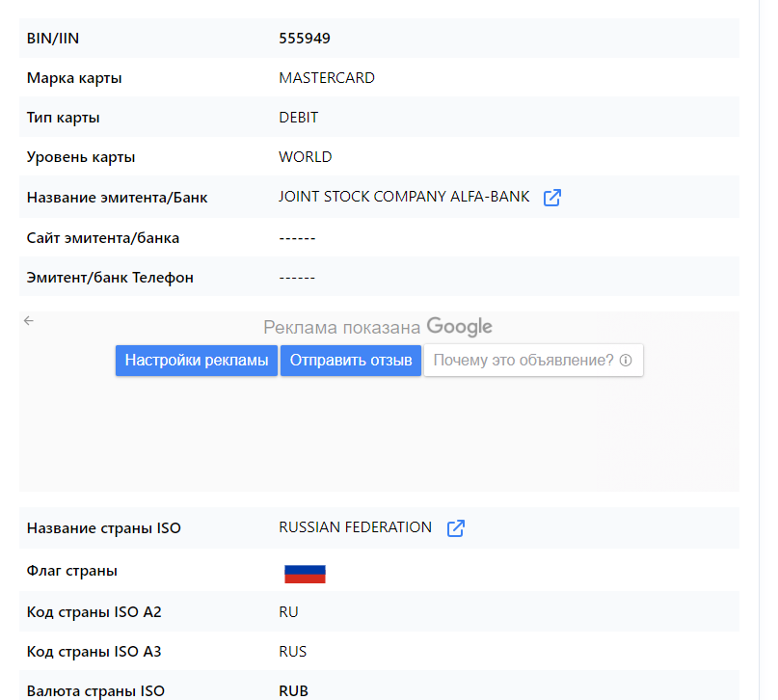Click 'Реклама показана' text
778x700 pixels.
click(x=342, y=328)
